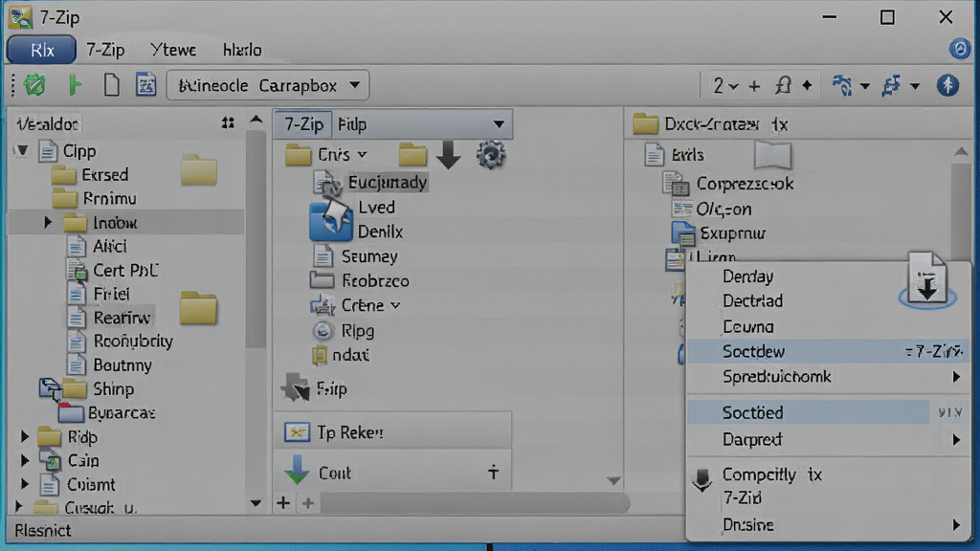
Task: Open dropdown arrow next to branch tool icon
Action: [865, 86]
